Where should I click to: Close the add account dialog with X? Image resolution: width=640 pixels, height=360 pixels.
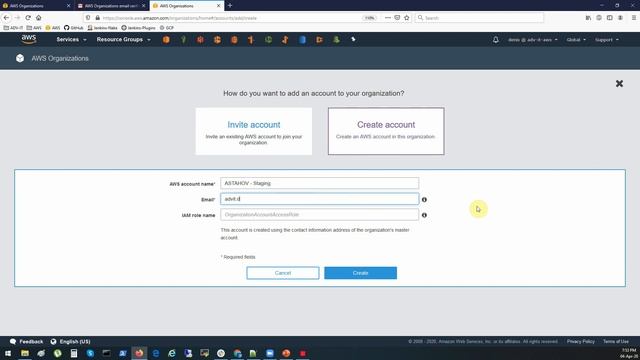click(619, 84)
